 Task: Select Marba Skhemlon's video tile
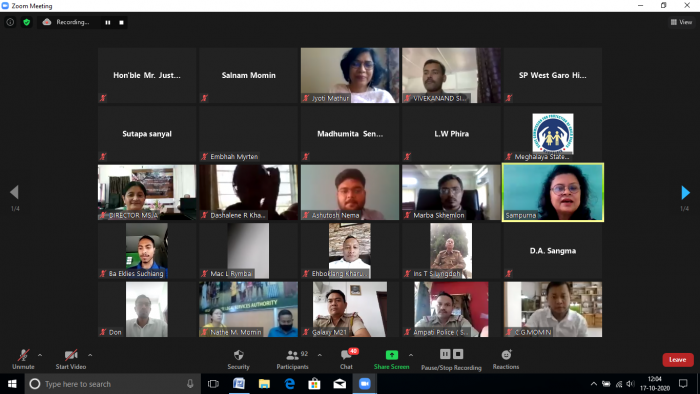point(451,192)
